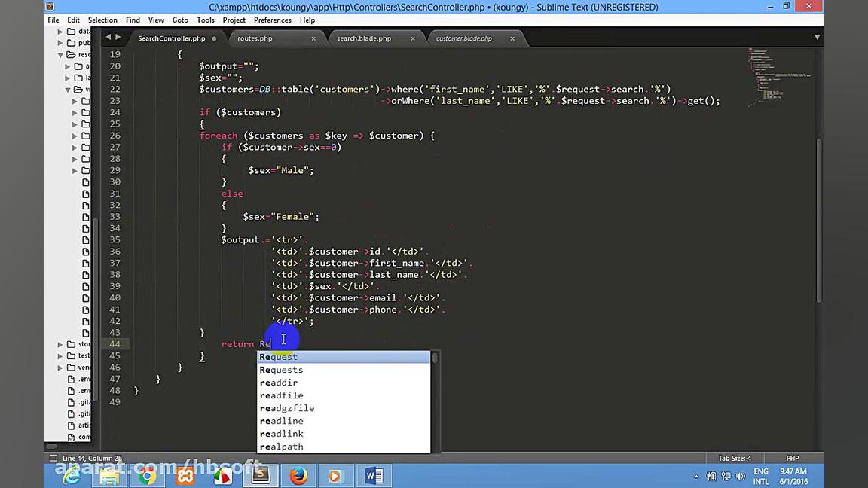The image size is (868, 488).
Task: Switch to the routes.php tab
Action: (x=255, y=38)
